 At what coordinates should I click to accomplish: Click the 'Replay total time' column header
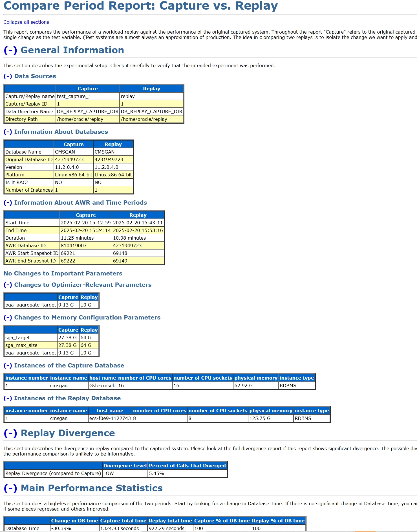tap(171, 521)
